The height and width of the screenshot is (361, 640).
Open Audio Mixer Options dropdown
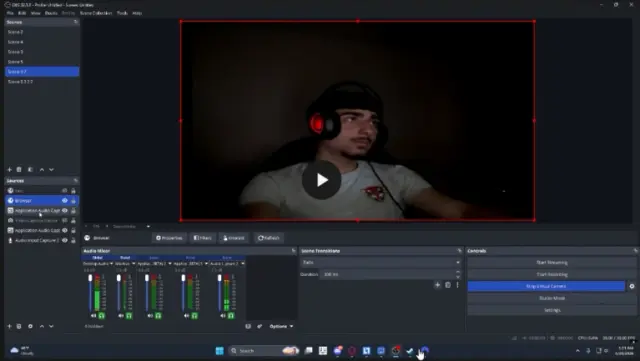281,326
